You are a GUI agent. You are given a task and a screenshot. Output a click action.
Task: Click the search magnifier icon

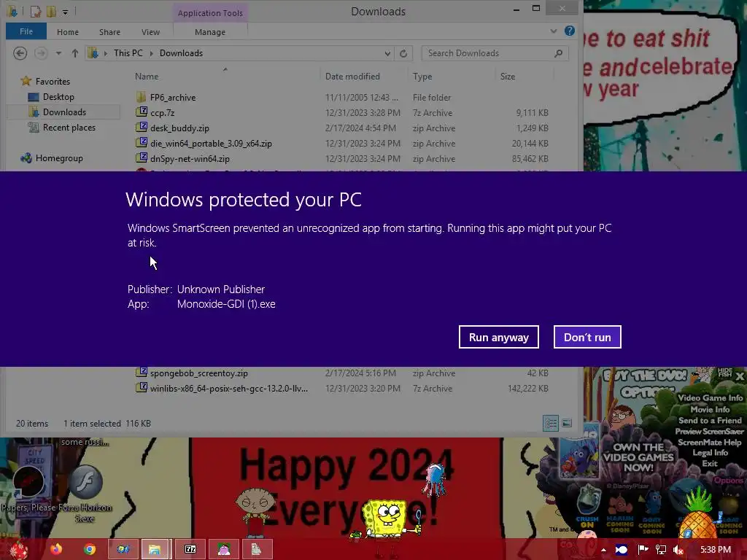[x=558, y=53]
